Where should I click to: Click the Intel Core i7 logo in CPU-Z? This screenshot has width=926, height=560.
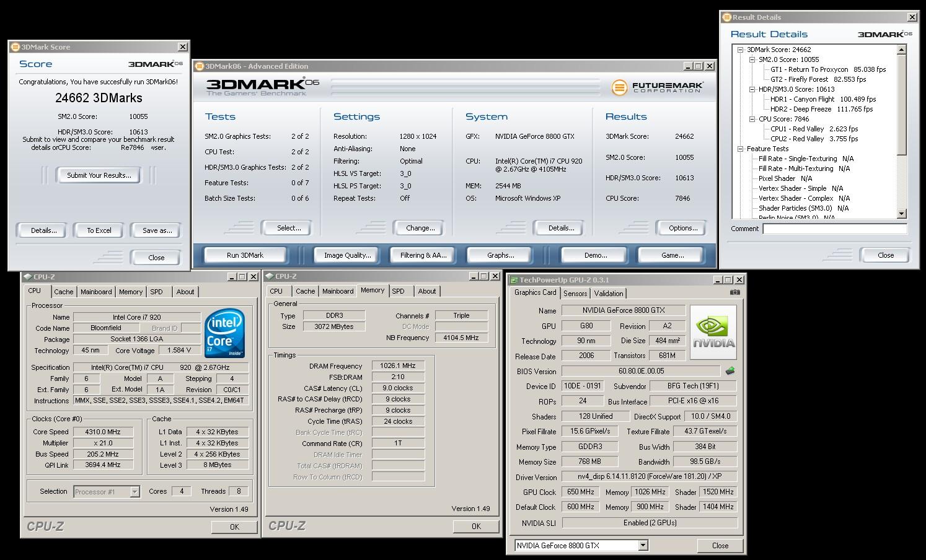point(224,333)
